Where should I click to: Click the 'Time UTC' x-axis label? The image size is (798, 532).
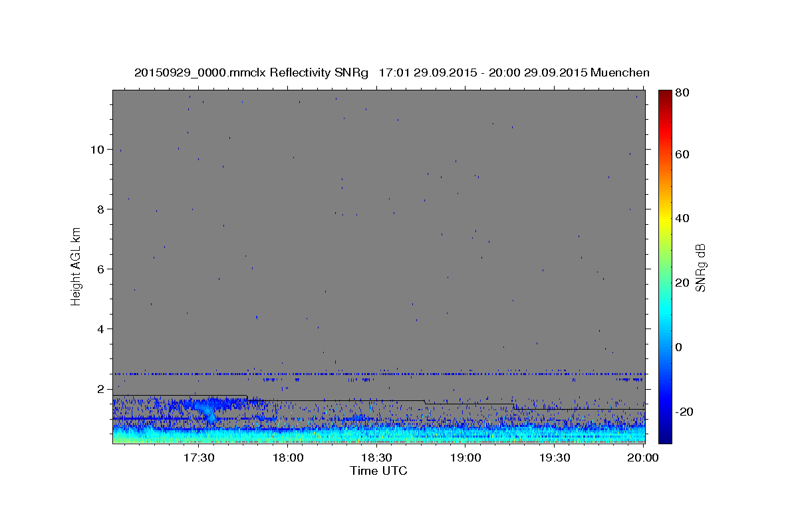point(378,471)
